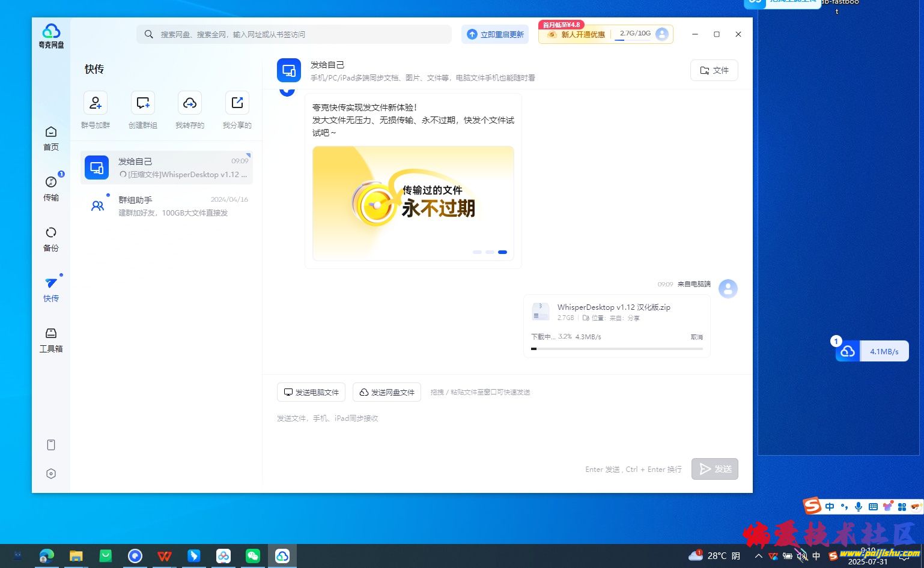Click the phone device icon in sidebar
The image size is (924, 568).
click(x=51, y=445)
